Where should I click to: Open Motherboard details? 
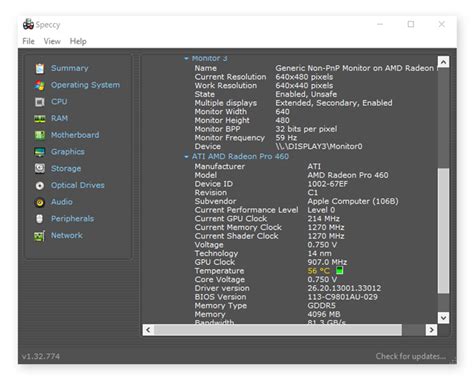point(75,135)
